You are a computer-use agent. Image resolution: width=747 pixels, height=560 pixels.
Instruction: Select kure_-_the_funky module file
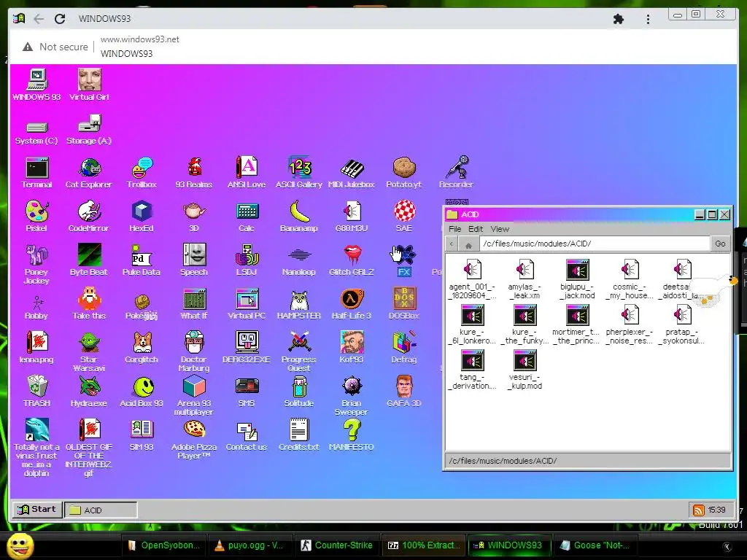click(x=525, y=324)
